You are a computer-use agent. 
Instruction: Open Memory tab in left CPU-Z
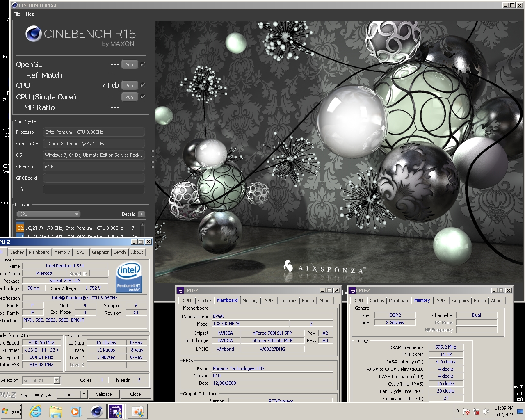(x=62, y=252)
